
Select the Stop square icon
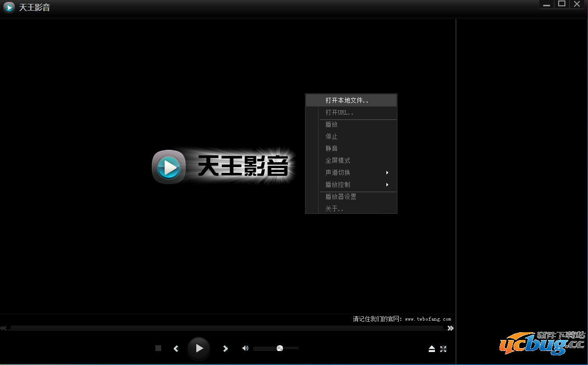pyautogui.click(x=158, y=348)
